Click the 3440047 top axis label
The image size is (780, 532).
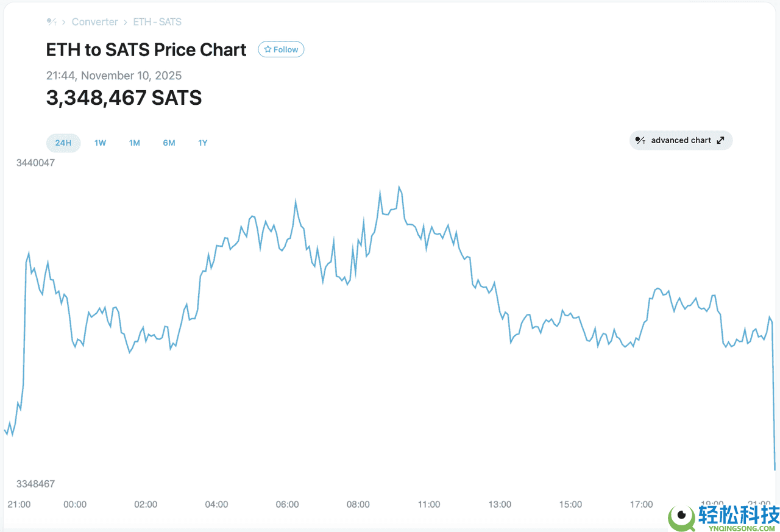[x=35, y=163]
